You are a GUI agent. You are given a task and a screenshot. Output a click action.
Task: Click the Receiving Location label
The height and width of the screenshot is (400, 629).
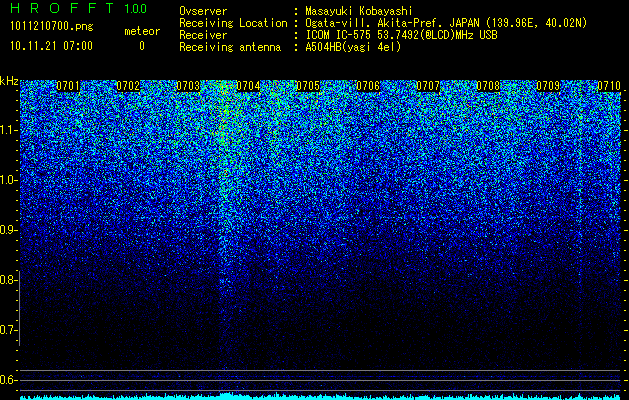tap(233, 23)
